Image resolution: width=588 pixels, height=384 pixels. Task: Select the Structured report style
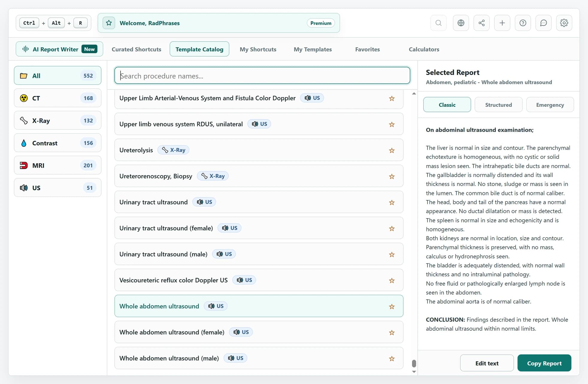[498, 105]
